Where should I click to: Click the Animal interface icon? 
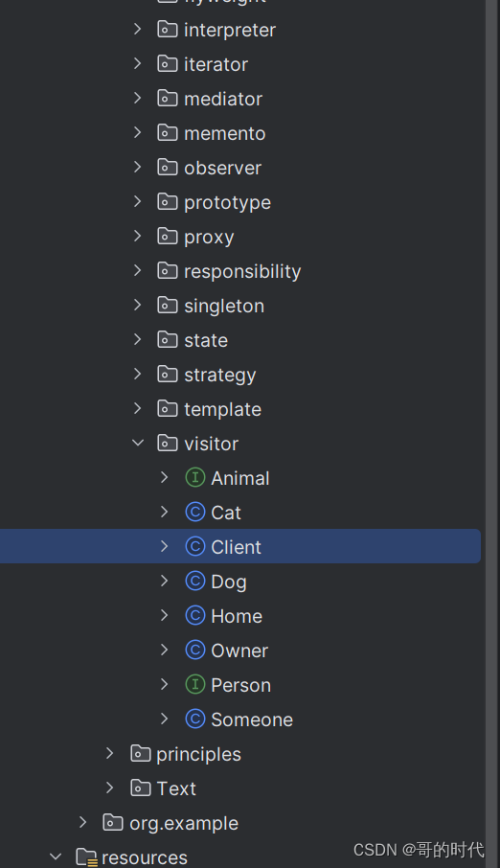194,478
